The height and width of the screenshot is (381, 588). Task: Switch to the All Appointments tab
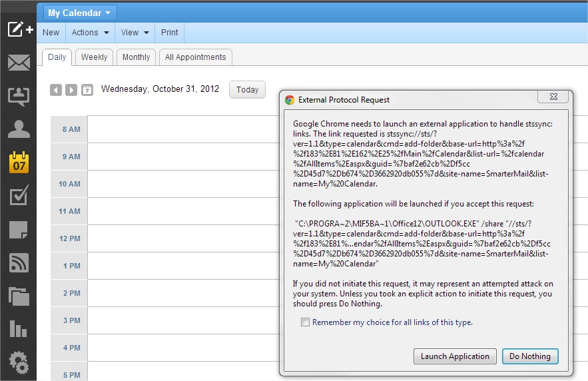pyautogui.click(x=195, y=57)
